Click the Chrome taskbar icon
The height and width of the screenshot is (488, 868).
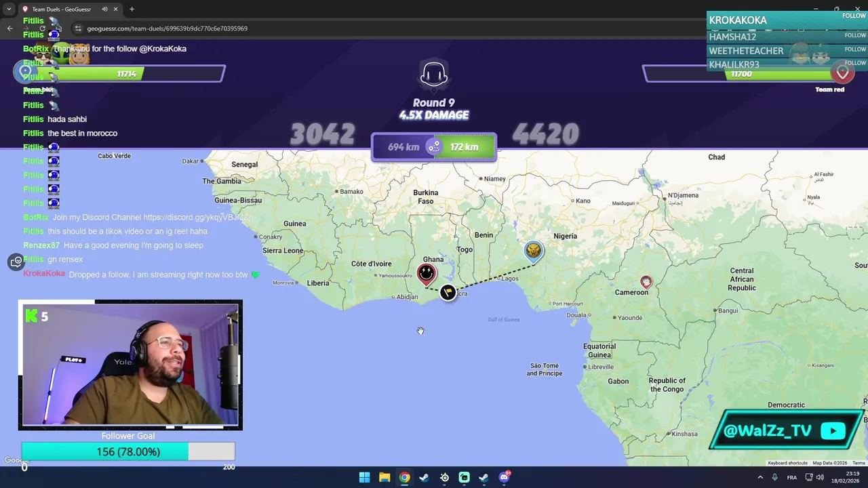coord(404,477)
